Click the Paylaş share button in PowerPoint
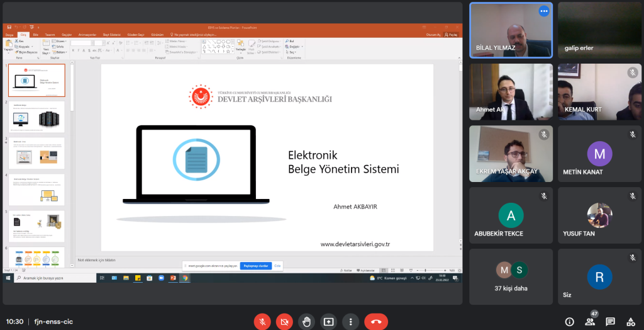Screen dimensions: 644x330 click(451, 35)
